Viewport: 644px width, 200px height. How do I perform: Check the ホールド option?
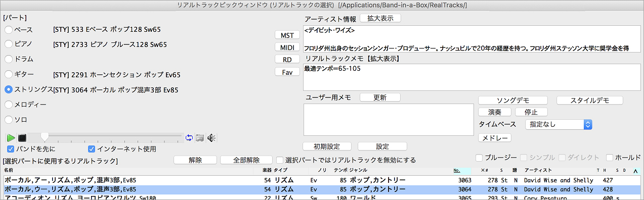pos(610,158)
